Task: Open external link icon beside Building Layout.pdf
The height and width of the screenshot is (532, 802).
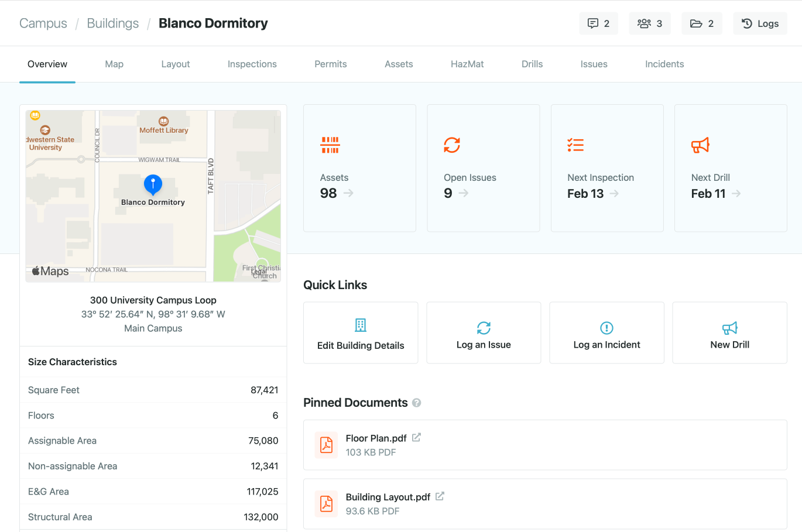Action: (x=440, y=496)
